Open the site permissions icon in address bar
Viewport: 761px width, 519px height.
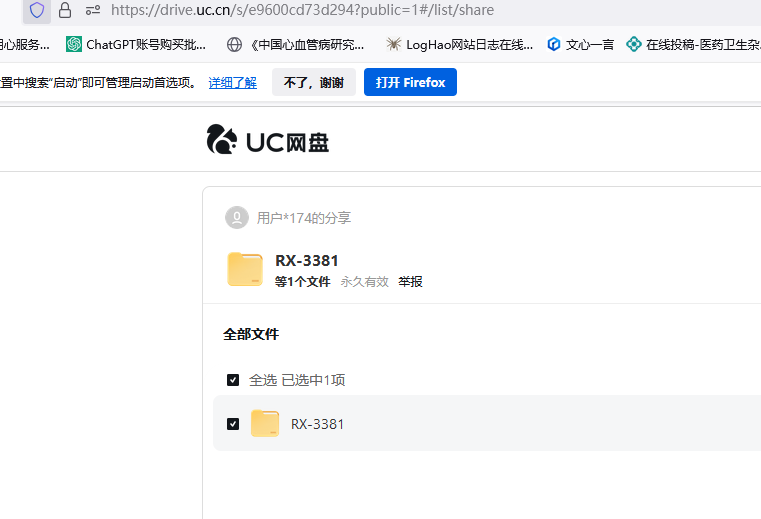(93, 10)
